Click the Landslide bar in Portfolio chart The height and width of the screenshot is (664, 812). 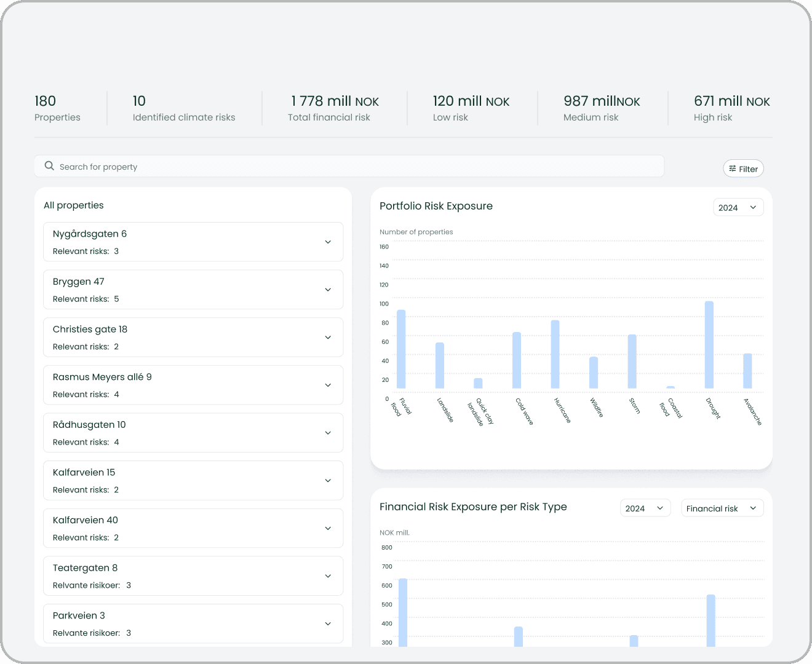pyautogui.click(x=440, y=365)
